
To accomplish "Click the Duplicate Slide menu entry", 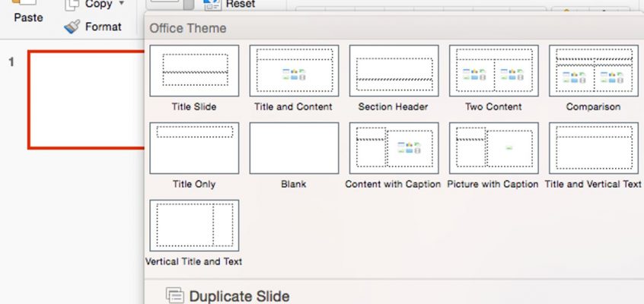I will (x=228, y=296).
